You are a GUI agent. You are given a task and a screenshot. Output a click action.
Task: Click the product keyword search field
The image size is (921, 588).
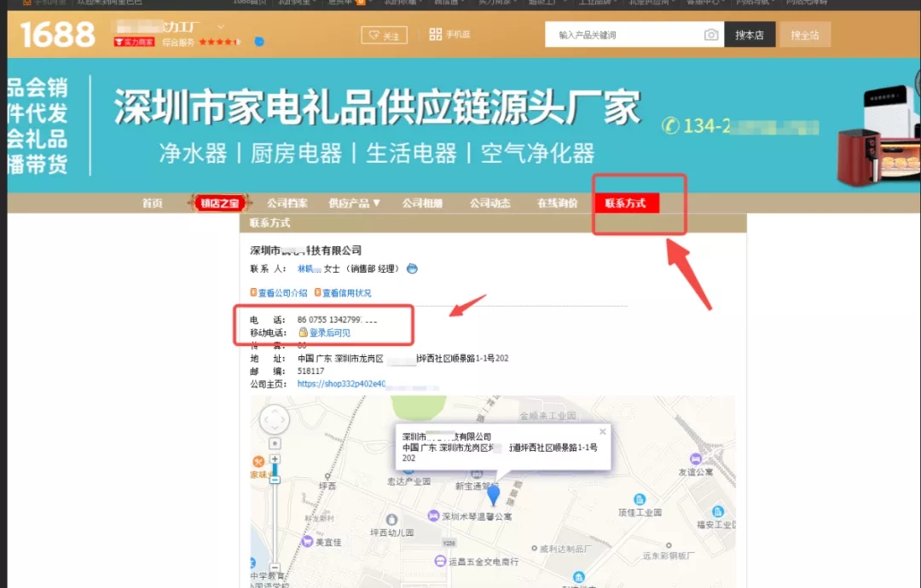click(627, 35)
